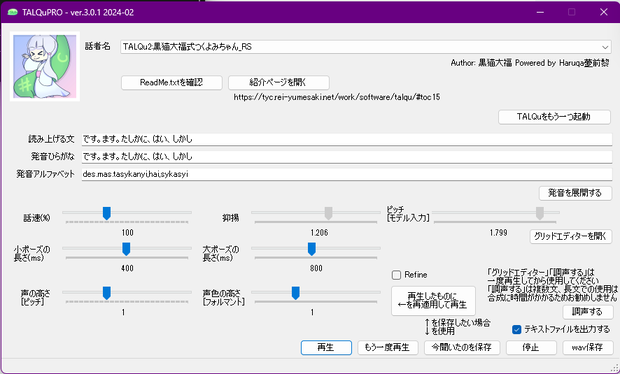The width and height of the screenshot is (620, 374).
Task: Click the TALQuPRO app icon in title bar
Action: click(13, 12)
